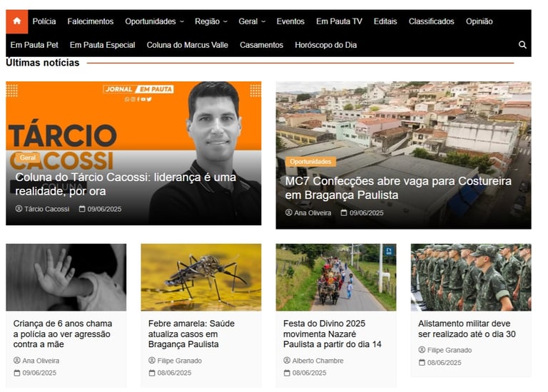Open Em Pauta TV menu item

click(x=339, y=21)
